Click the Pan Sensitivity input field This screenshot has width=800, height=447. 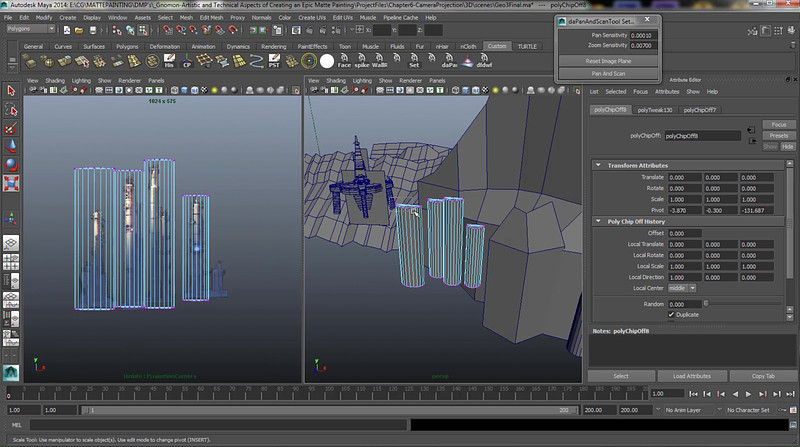[x=644, y=35]
